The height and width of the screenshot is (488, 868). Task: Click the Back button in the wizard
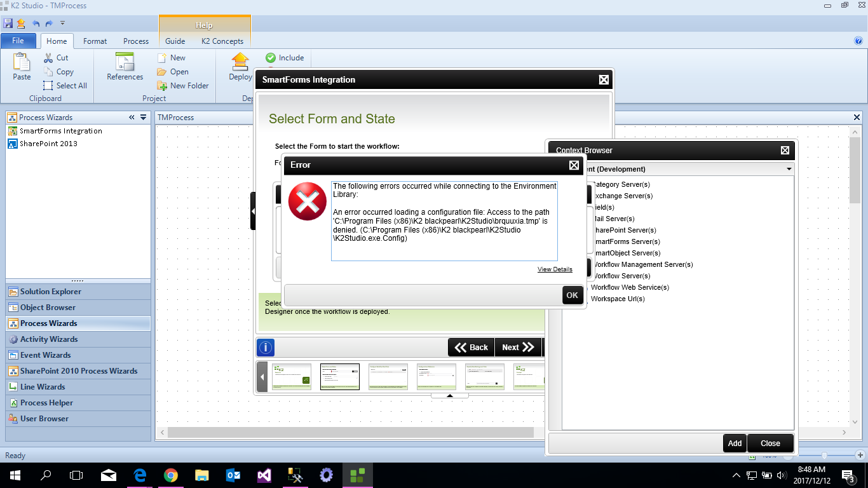[471, 348]
